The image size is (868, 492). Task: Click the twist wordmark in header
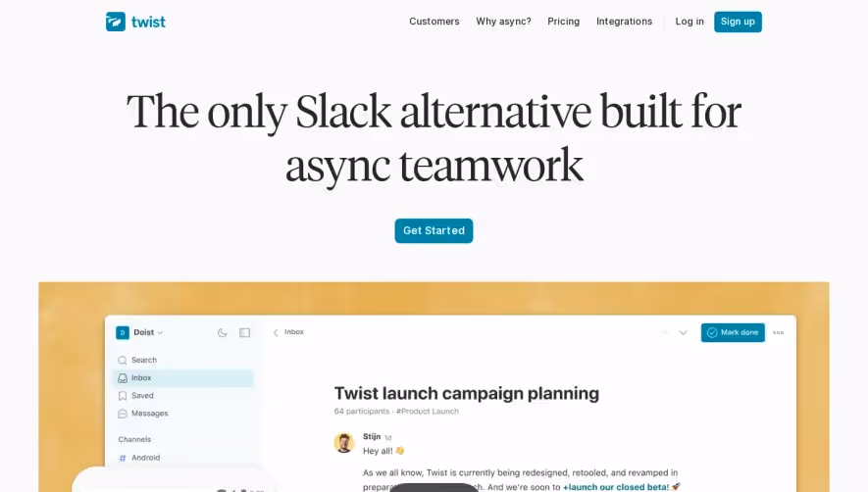coord(148,22)
